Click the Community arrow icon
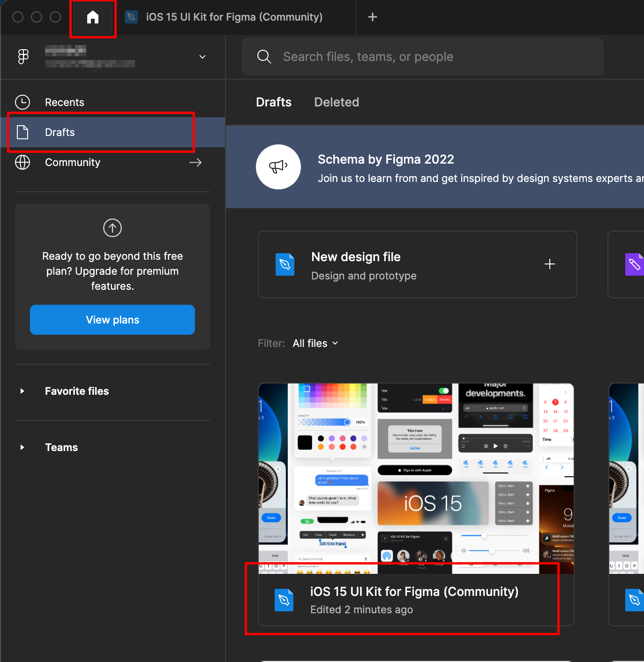This screenshot has height=662, width=644. point(195,162)
